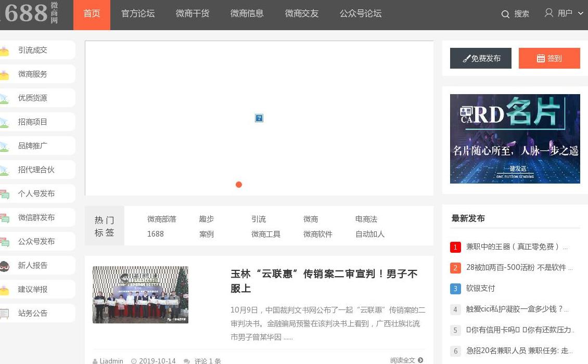Viewport: 588px width, 364px height.
Task: Select the 案例 hot tag
Action: pos(206,235)
